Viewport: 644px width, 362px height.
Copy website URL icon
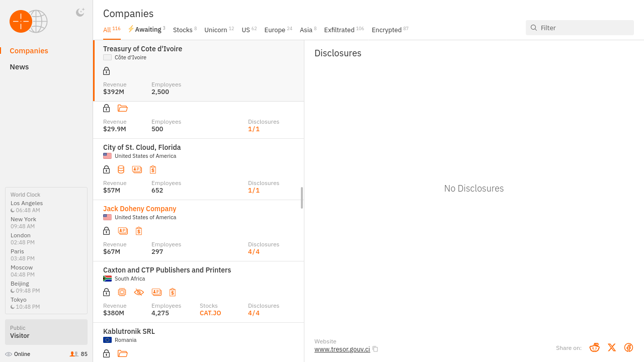tap(375, 349)
